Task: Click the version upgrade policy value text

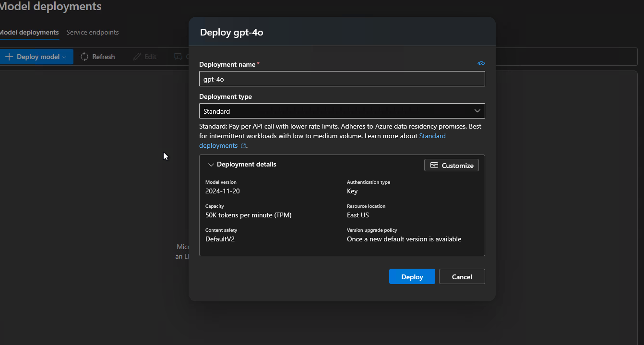Action: coord(404,239)
